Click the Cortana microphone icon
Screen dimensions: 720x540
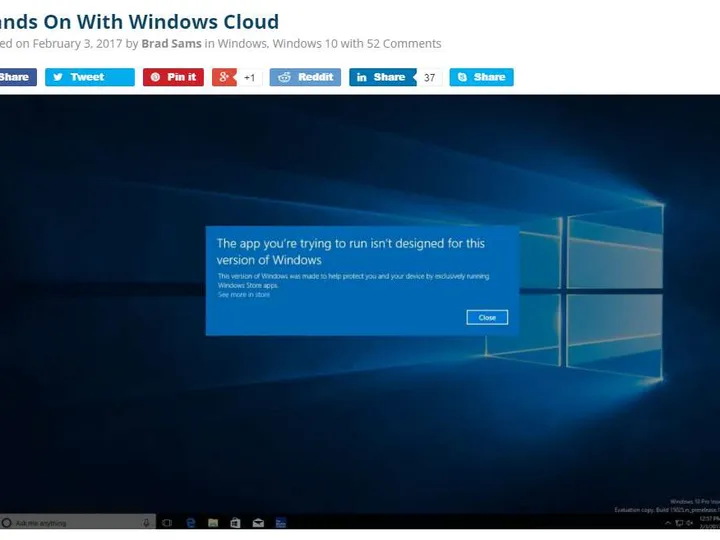(146, 523)
